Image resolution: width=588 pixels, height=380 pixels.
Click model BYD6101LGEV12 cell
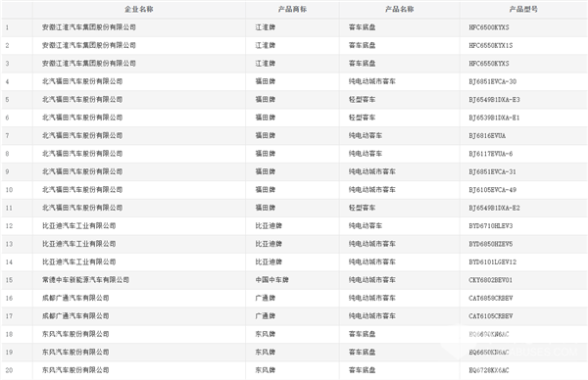[x=492, y=261]
